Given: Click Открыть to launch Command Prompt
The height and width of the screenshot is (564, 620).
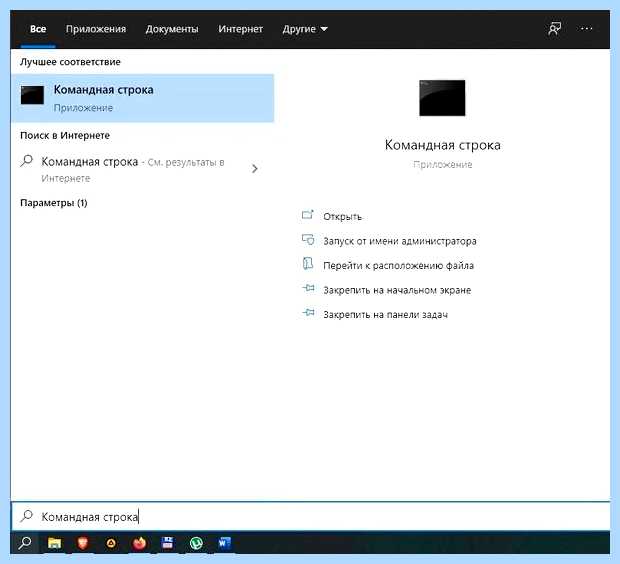Looking at the screenshot, I should pos(342,217).
